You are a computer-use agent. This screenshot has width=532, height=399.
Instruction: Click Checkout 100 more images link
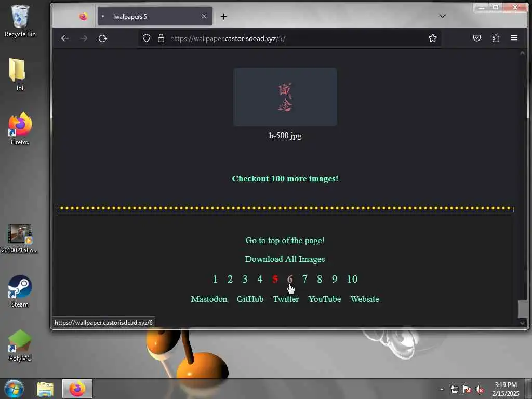(x=285, y=179)
